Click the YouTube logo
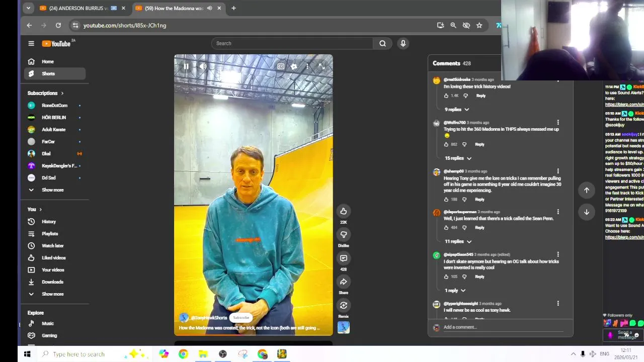This screenshot has width=644, height=362. point(56,44)
